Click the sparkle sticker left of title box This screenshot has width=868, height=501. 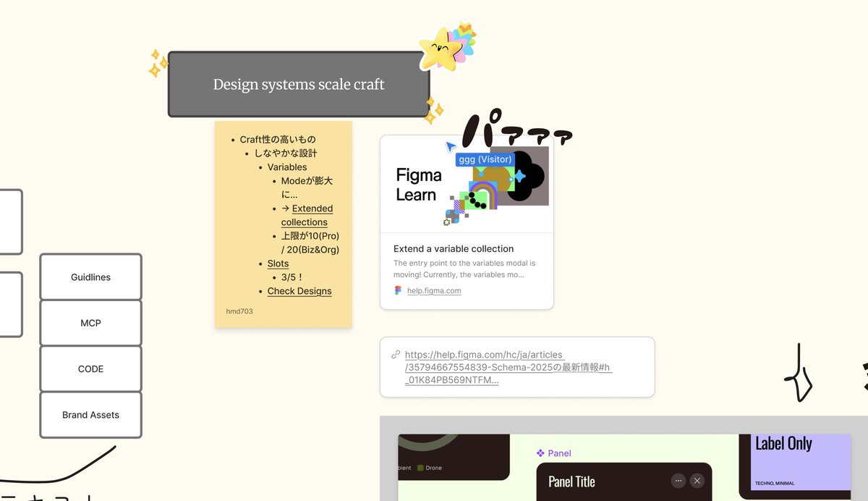(158, 64)
